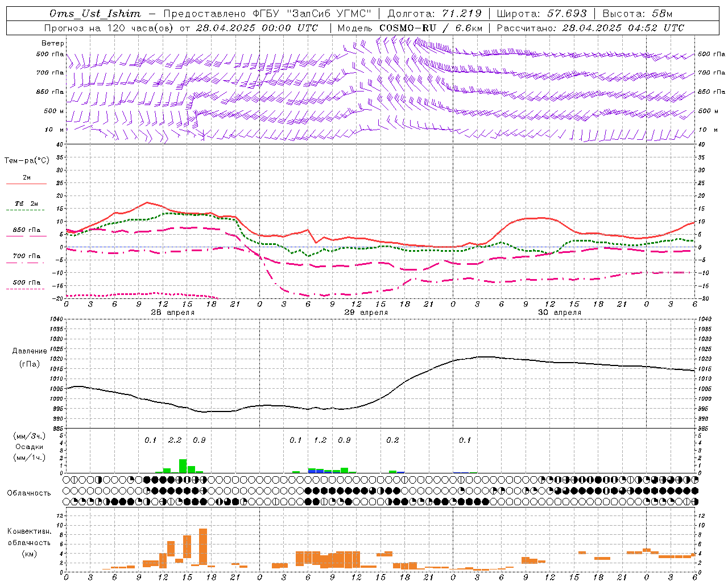Click the "Ветер" wind panel label

point(52,43)
